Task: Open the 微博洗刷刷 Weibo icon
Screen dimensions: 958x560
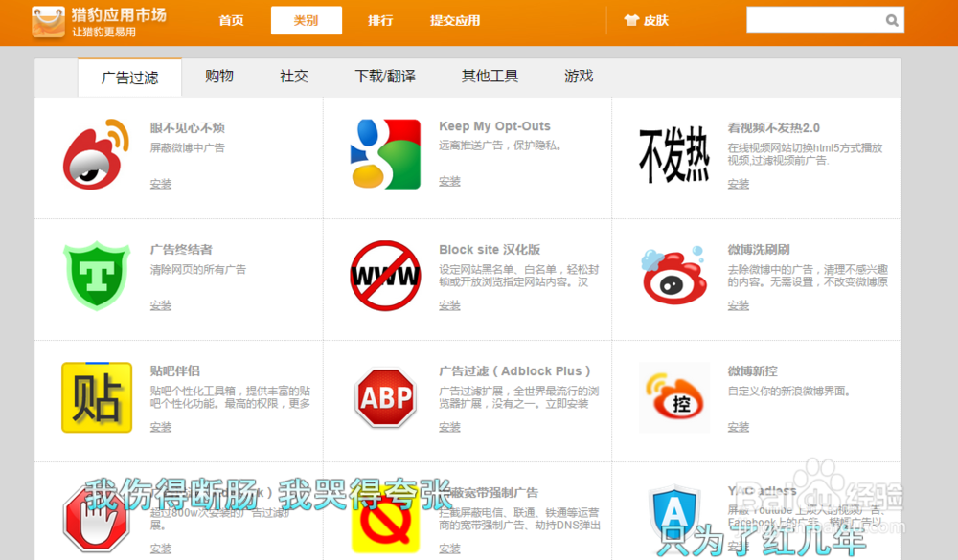Action: click(673, 275)
